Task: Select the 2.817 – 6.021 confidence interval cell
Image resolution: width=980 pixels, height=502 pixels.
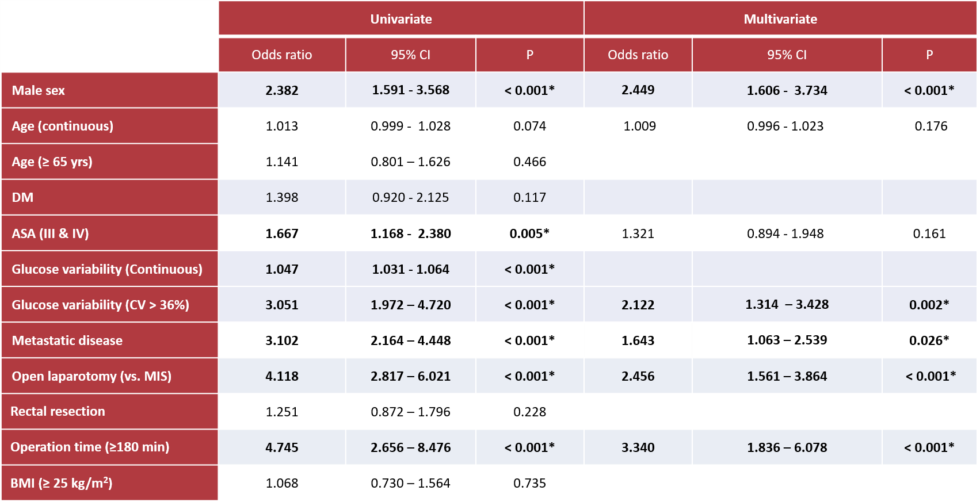Action: (411, 376)
